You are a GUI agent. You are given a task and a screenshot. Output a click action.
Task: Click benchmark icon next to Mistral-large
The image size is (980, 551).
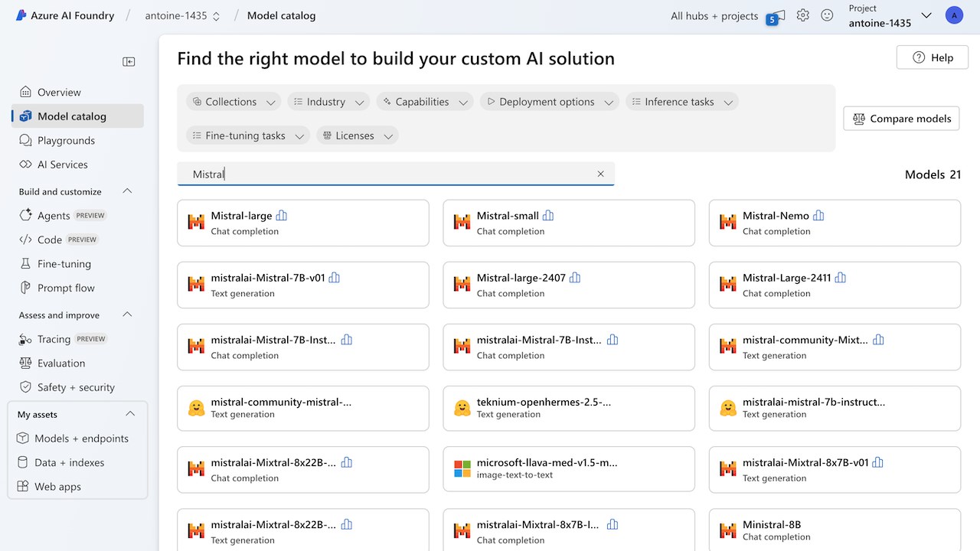[282, 216]
